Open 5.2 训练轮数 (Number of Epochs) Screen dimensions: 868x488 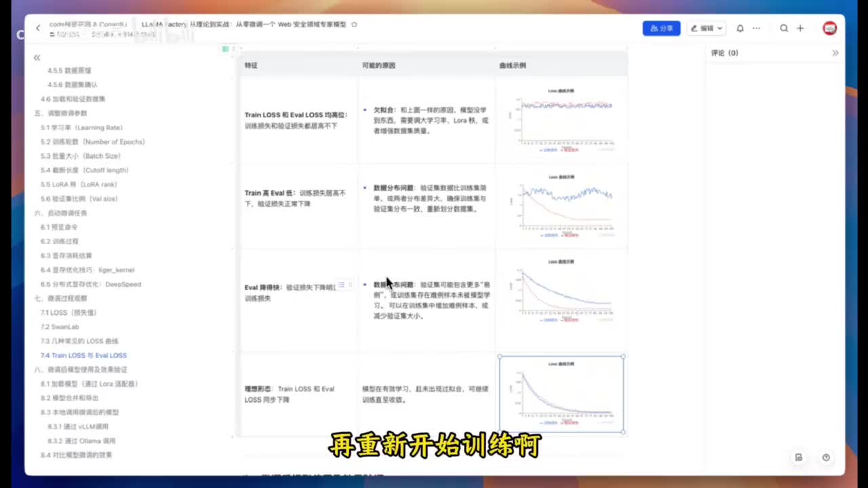click(x=93, y=142)
